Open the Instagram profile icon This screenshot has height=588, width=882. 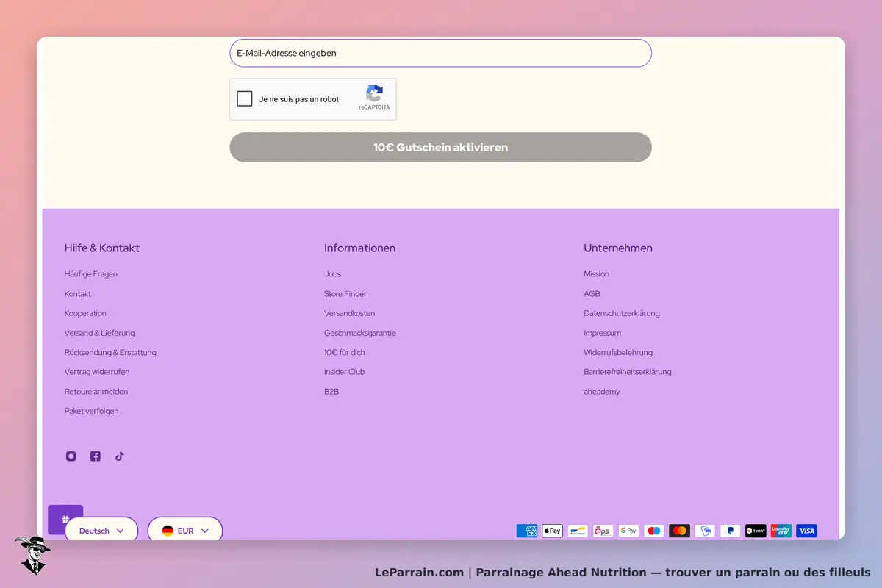pyautogui.click(x=71, y=456)
